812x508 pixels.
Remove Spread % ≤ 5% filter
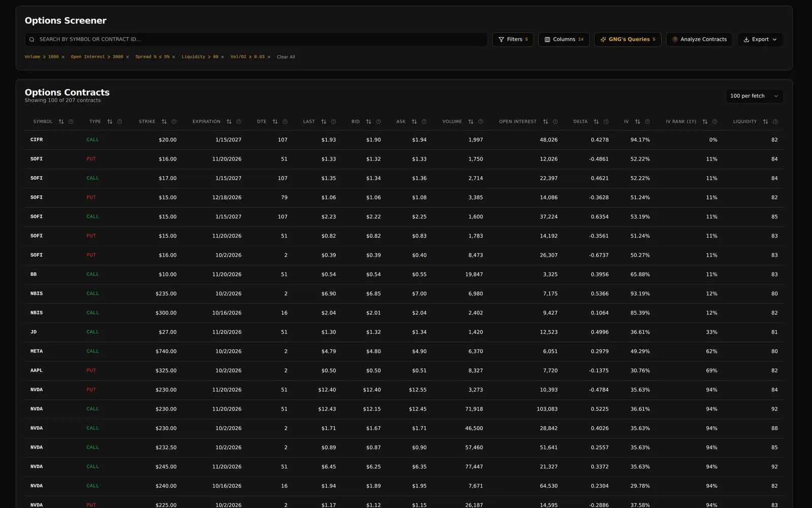tap(174, 57)
